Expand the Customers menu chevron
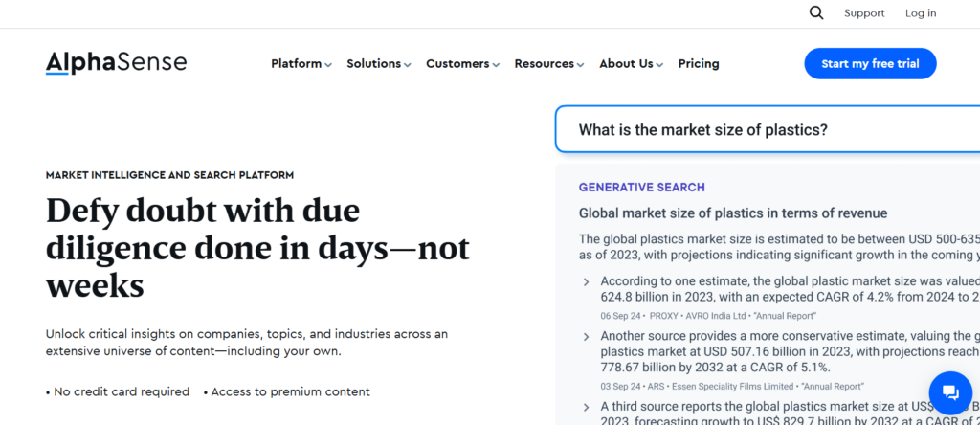Screen dimensions: 980x425 (x=496, y=64)
